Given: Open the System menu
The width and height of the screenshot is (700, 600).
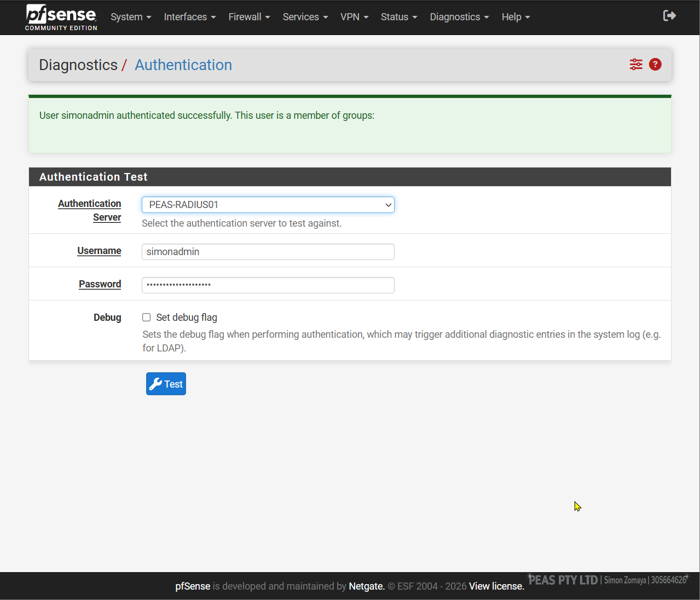Looking at the screenshot, I should 131,17.
